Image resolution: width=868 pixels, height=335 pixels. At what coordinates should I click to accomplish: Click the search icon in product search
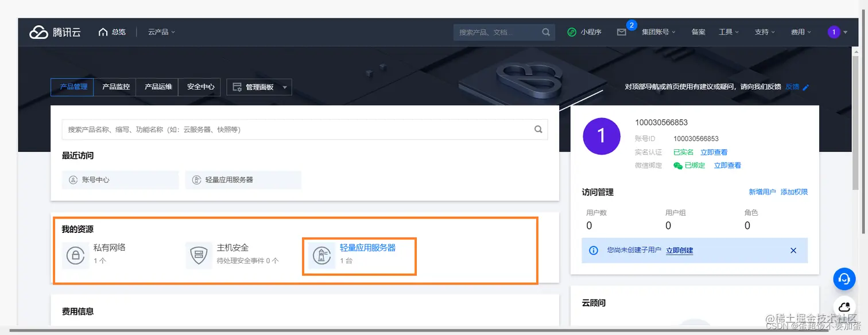pyautogui.click(x=538, y=129)
